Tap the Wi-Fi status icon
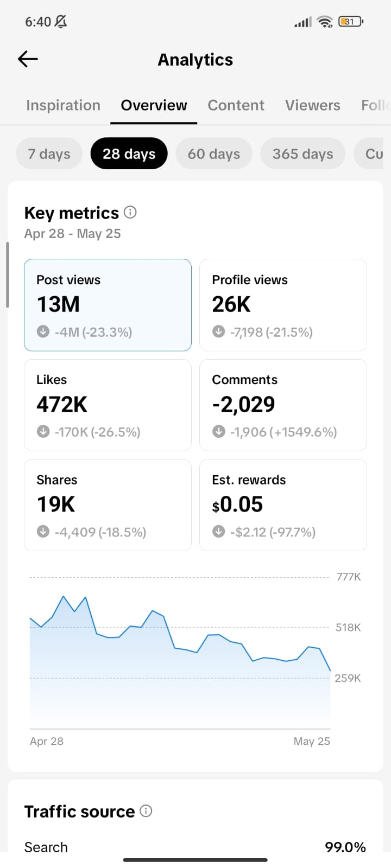This screenshot has width=391, height=868. [325, 22]
